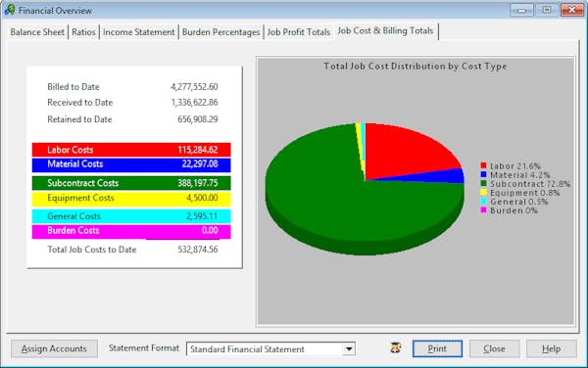The height and width of the screenshot is (368, 588).
Task: Click the cyan General Costs bar
Action: 131,216
